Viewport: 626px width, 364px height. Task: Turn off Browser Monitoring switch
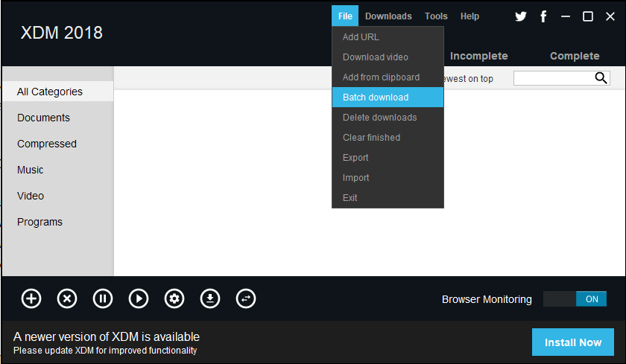click(x=575, y=299)
